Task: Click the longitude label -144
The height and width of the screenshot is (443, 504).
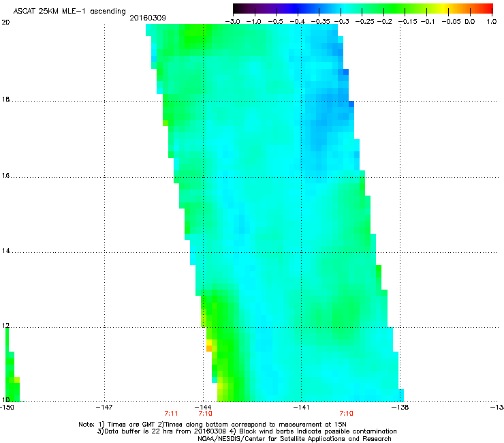Action: 203,408
